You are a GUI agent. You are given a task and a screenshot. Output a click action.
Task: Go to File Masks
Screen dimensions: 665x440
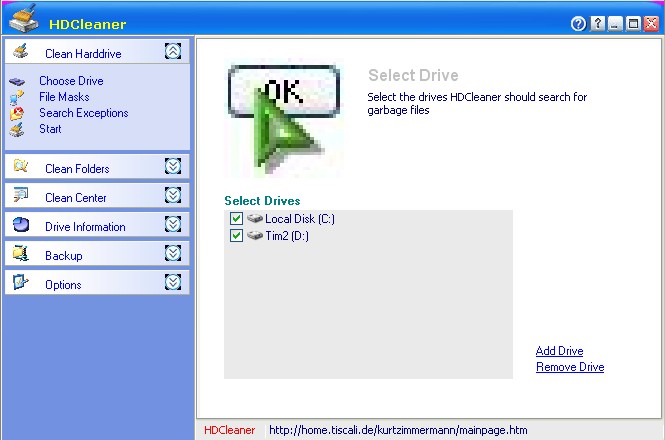tap(64, 97)
